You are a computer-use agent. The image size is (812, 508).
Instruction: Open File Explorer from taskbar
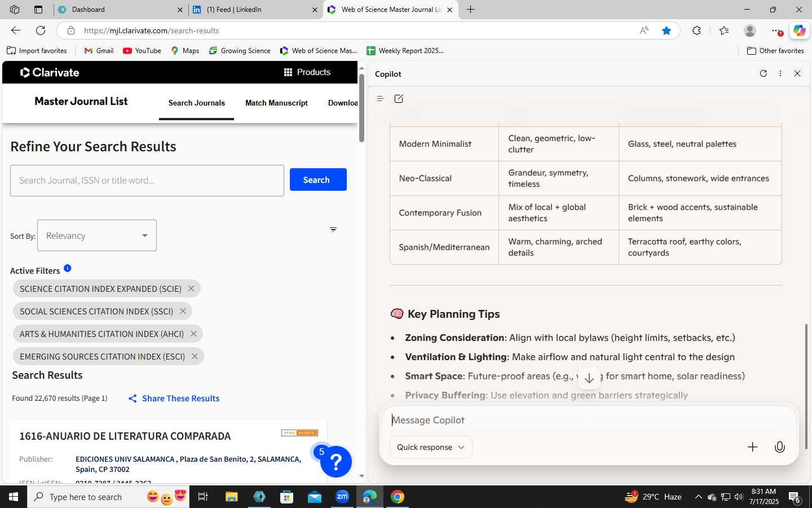point(232,497)
